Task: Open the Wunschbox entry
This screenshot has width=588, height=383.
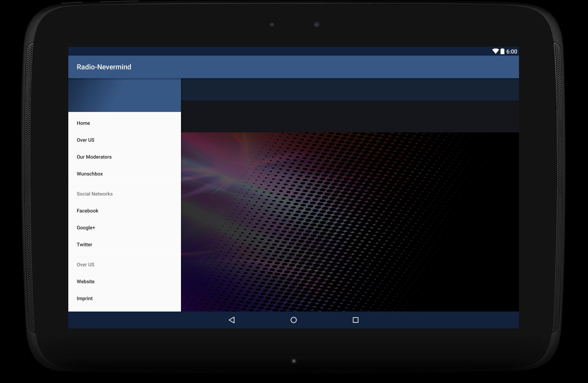Action: click(x=125, y=174)
